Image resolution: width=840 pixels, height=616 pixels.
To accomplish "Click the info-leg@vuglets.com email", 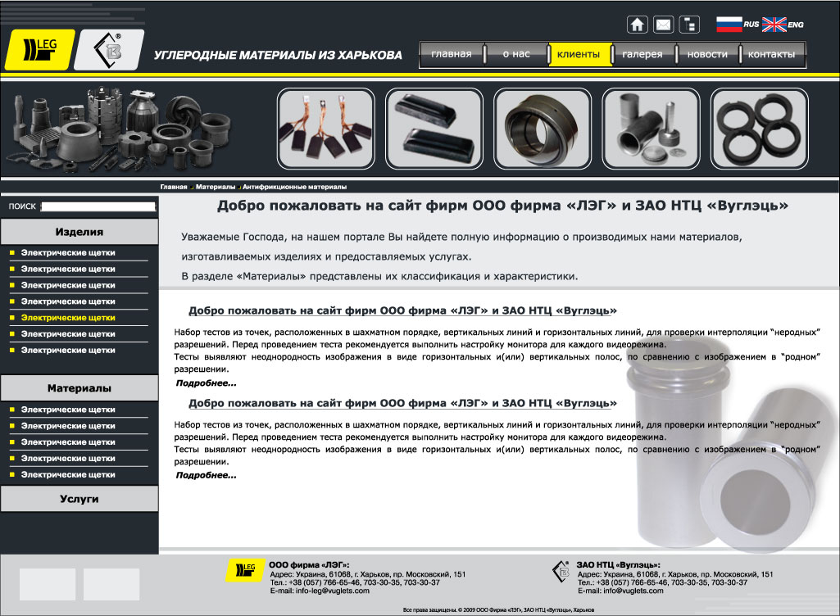I will 333,591.
